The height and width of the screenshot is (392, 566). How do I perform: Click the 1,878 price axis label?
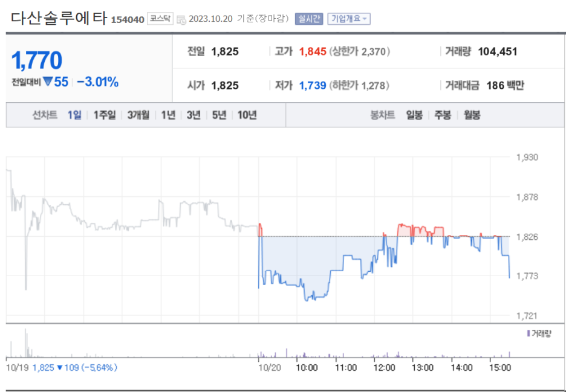click(527, 198)
